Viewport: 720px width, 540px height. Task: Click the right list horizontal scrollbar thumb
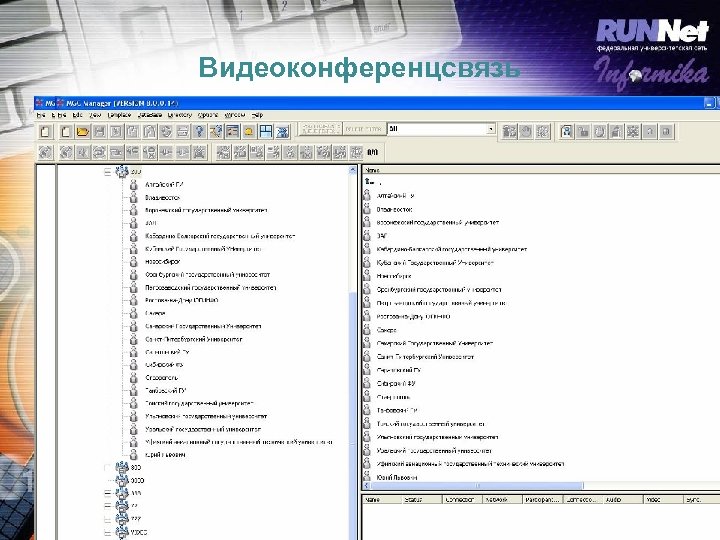[x=476, y=486]
